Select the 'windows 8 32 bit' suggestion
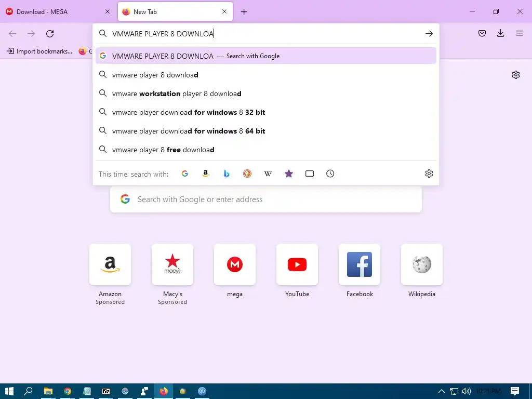Image resolution: width=532 pixels, height=399 pixels. pyautogui.click(x=266, y=112)
